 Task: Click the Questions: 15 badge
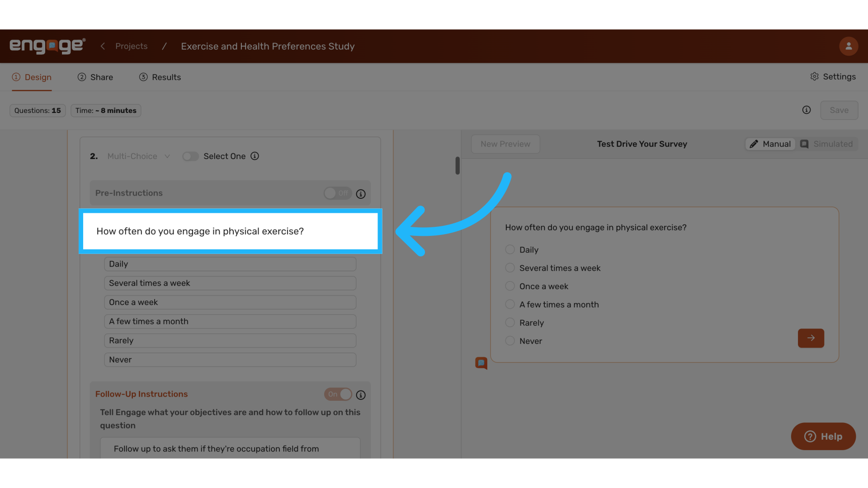point(38,111)
